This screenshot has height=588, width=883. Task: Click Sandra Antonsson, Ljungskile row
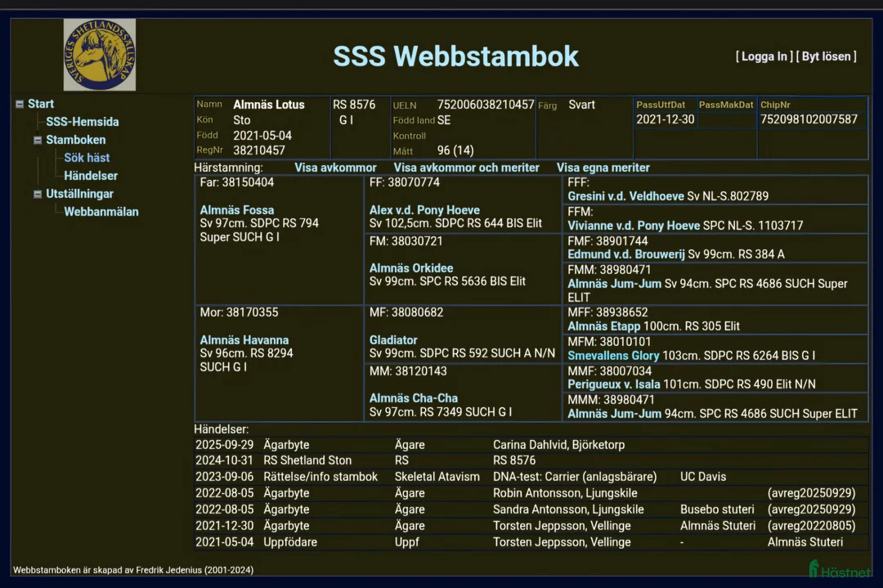coord(531,509)
